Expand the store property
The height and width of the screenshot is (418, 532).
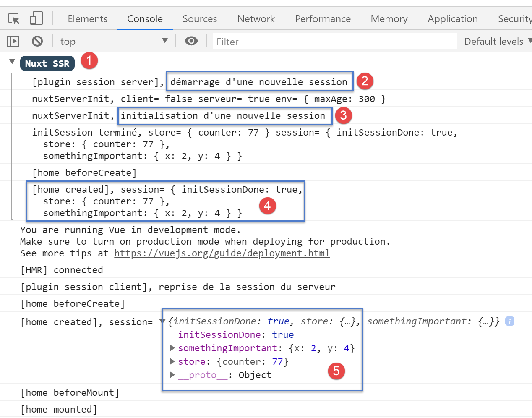tap(172, 362)
